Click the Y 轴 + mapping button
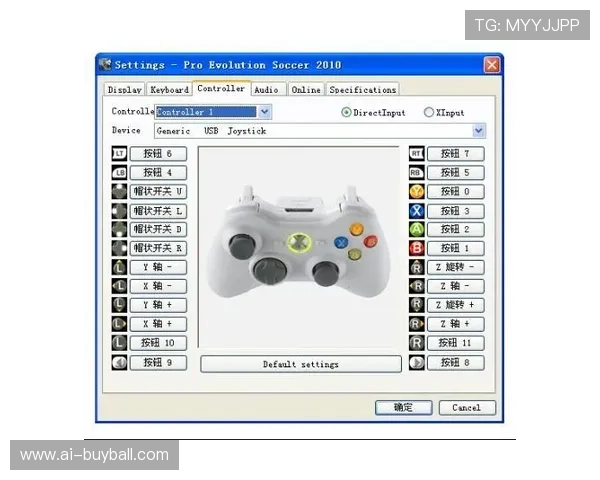Image resolution: width=600 pixels, height=480 pixels. click(158, 305)
